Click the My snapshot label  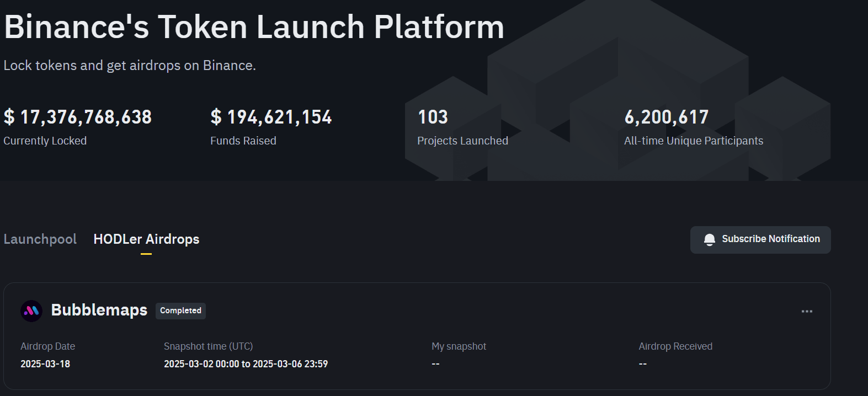point(459,346)
